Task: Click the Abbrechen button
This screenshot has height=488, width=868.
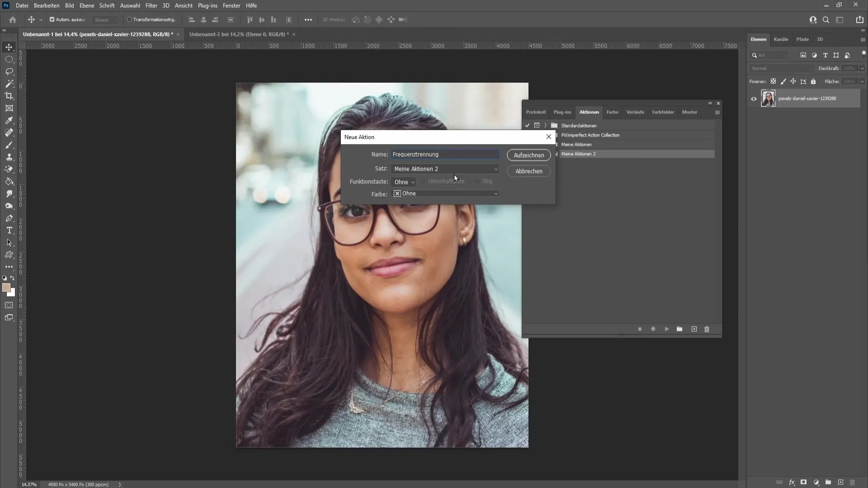Action: click(x=529, y=171)
